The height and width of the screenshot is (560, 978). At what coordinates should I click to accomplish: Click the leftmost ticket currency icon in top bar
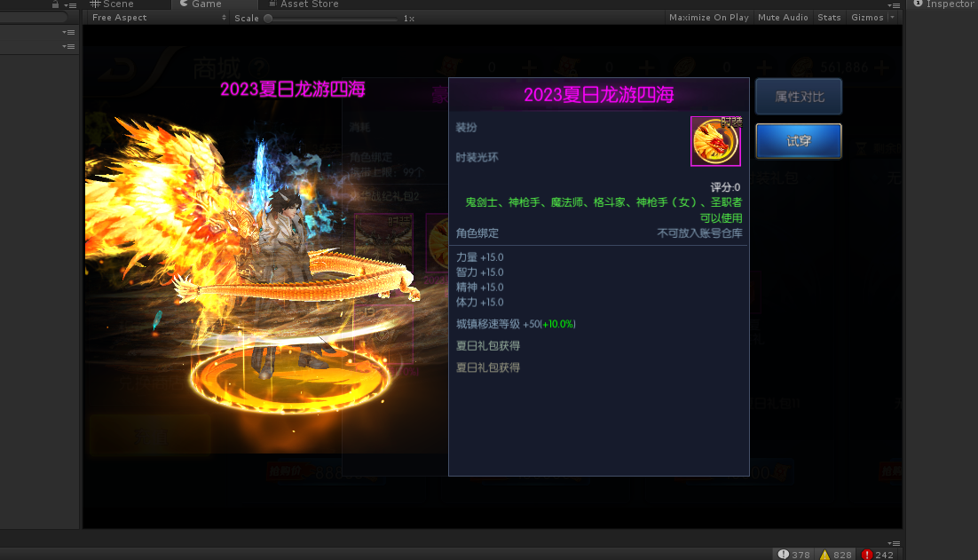pyautogui.click(x=451, y=67)
